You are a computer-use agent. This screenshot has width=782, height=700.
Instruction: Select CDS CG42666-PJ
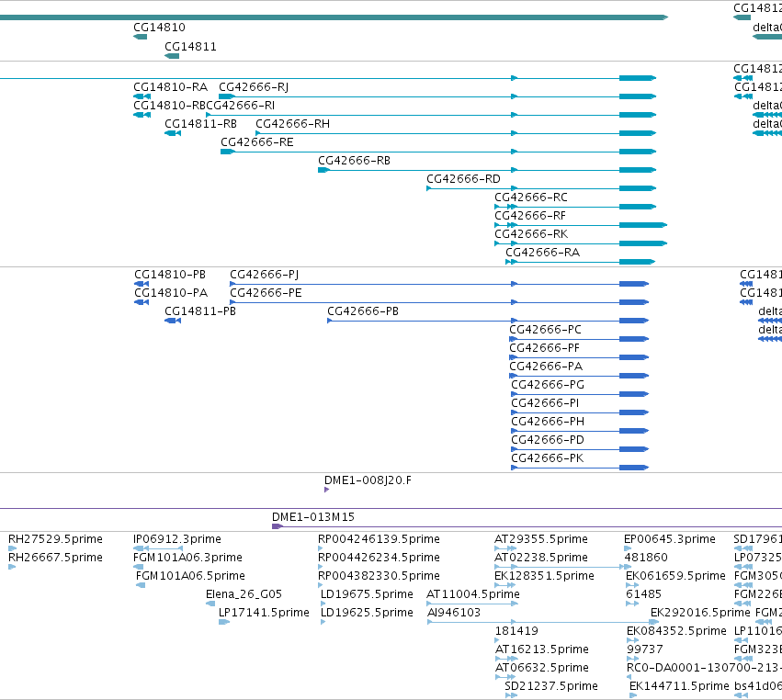[265, 276]
